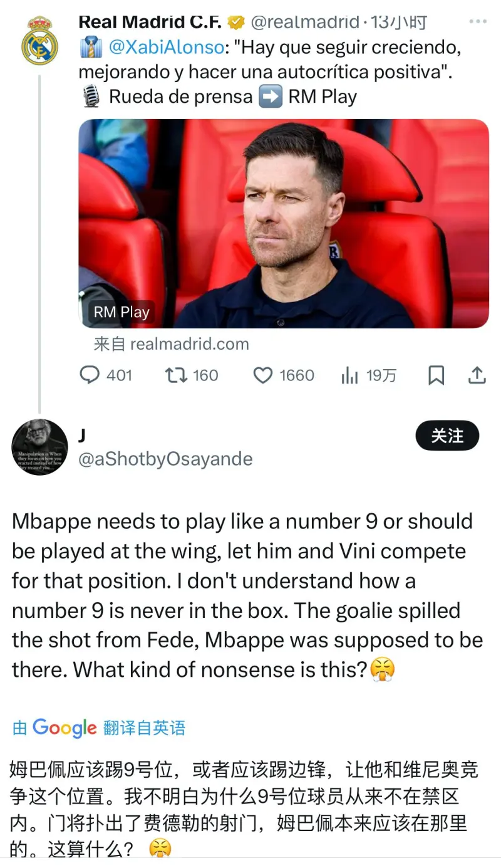Open the three-dot more options menu

477,21
